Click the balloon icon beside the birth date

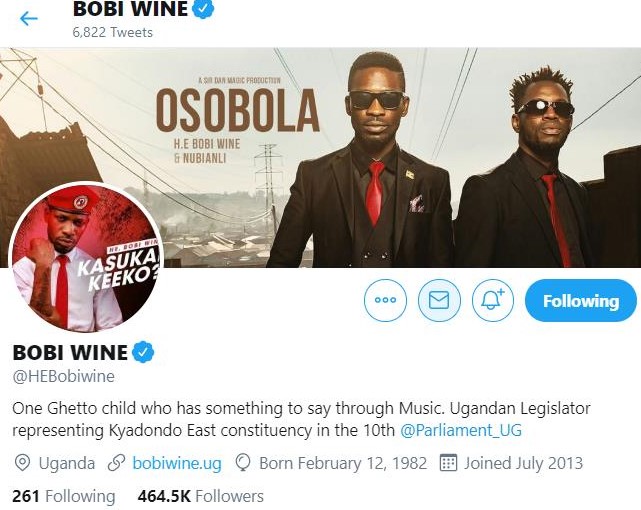[243, 464]
